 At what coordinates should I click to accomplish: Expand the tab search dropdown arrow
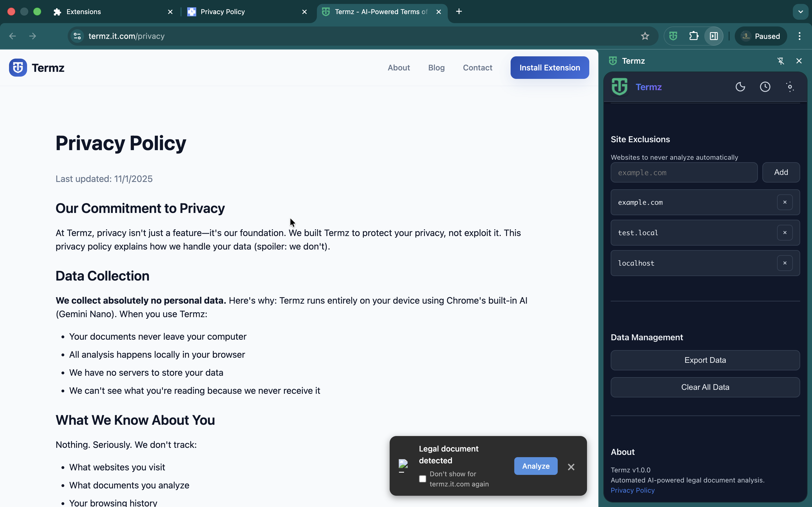[801, 12]
